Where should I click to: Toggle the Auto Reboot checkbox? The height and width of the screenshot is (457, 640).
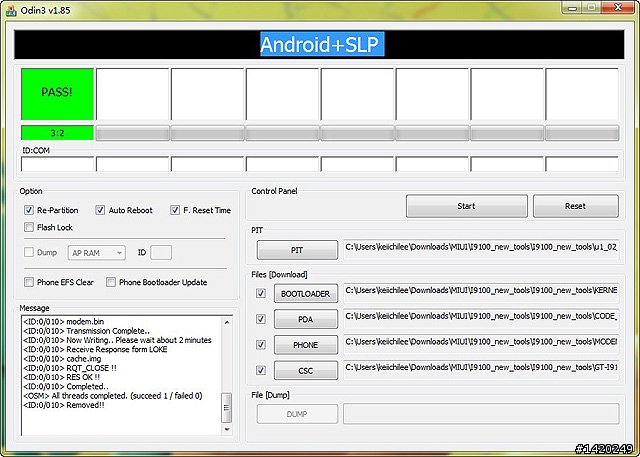pyautogui.click(x=101, y=210)
